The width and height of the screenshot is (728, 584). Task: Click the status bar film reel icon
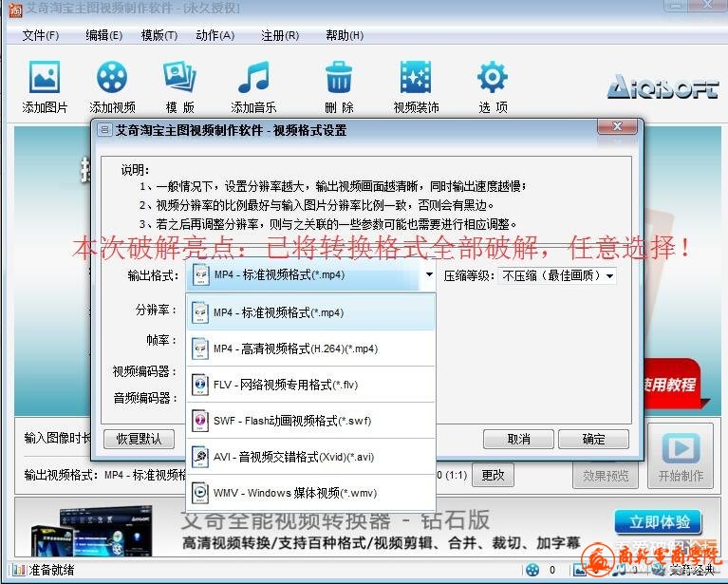click(x=532, y=570)
